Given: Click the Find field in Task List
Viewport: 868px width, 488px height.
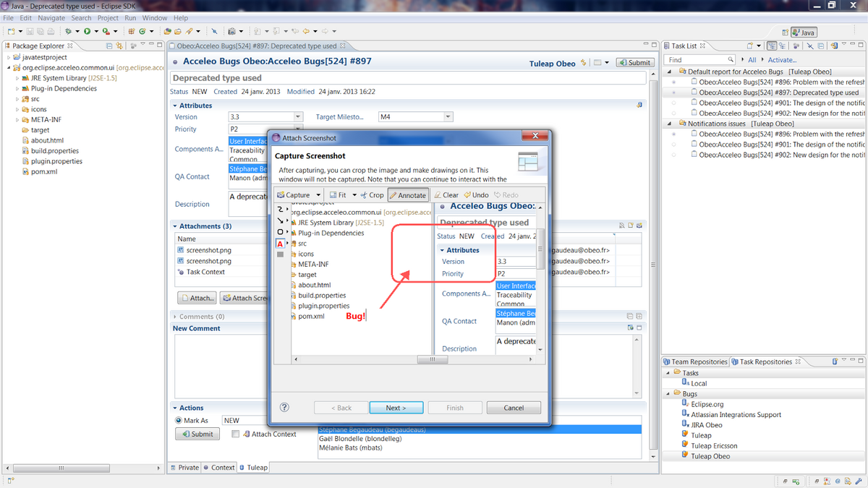Looking at the screenshot, I should (x=700, y=60).
